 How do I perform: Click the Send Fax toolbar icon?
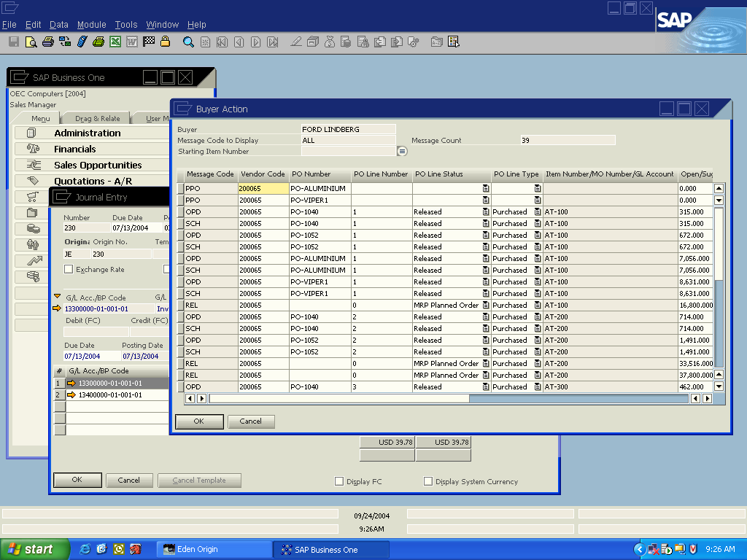pos(98,42)
